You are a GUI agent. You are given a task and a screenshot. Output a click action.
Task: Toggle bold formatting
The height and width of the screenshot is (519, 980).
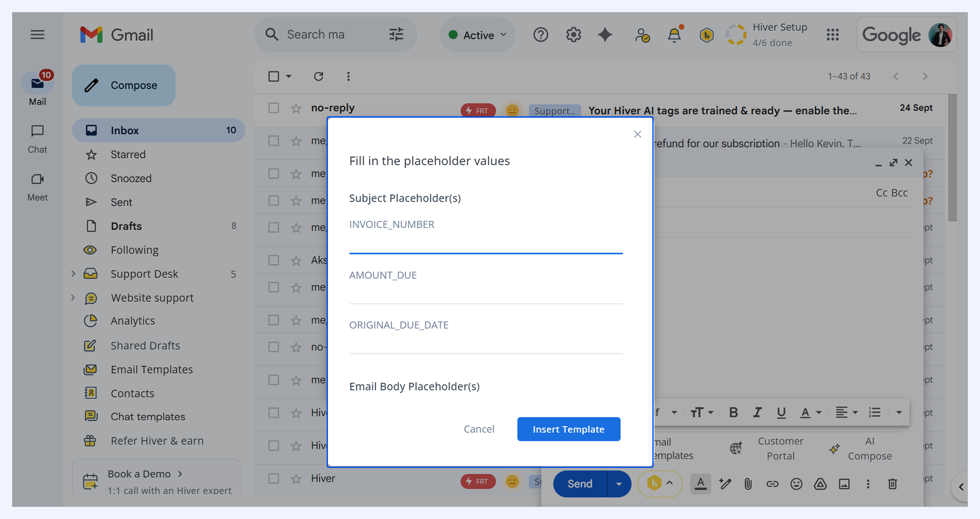tap(734, 412)
